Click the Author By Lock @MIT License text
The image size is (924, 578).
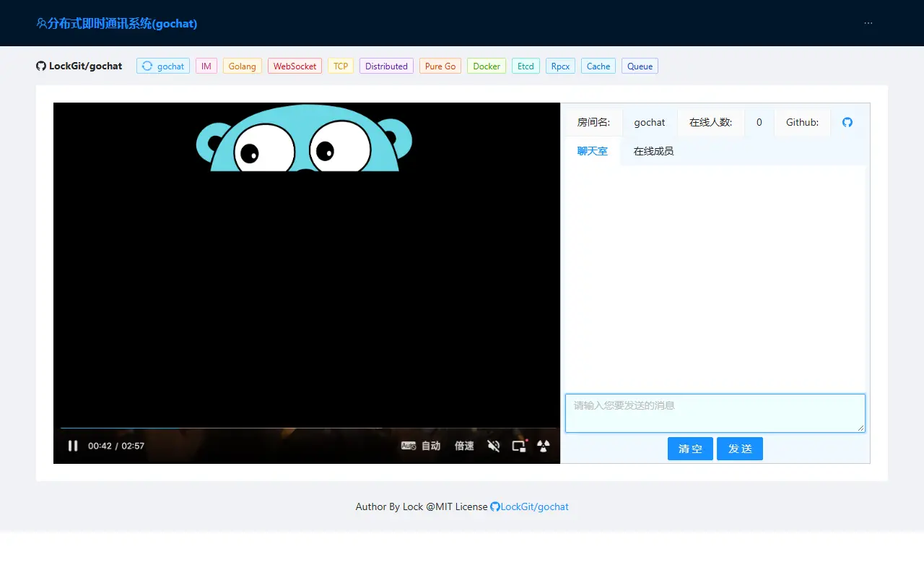[x=422, y=506]
